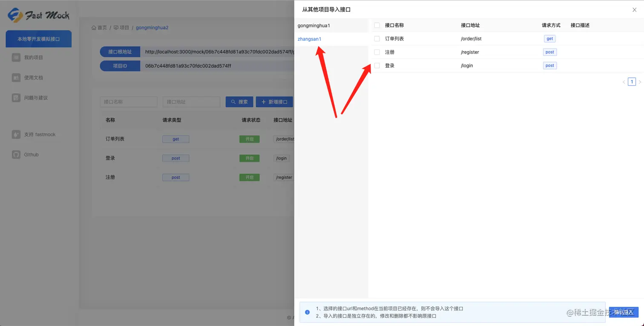The height and width of the screenshot is (326, 644).
Task: Click get tag in background 订单列表 row
Action: pyautogui.click(x=175, y=139)
